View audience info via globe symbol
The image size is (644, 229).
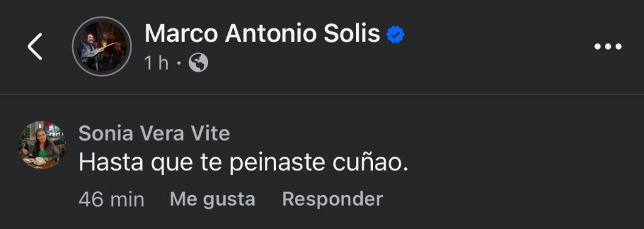coord(198,64)
